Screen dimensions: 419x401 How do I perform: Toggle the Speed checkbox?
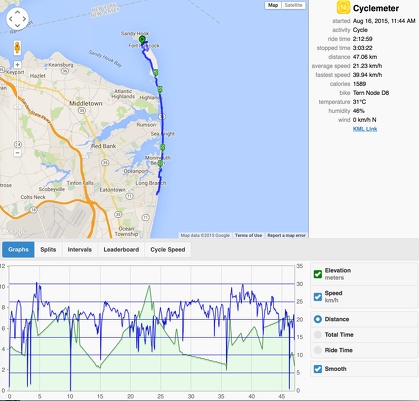(318, 297)
